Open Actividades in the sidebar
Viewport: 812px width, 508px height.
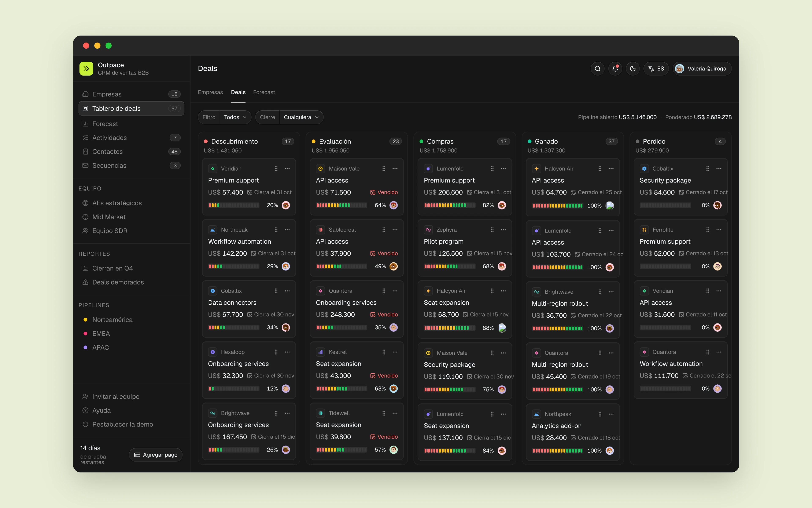click(x=131, y=138)
